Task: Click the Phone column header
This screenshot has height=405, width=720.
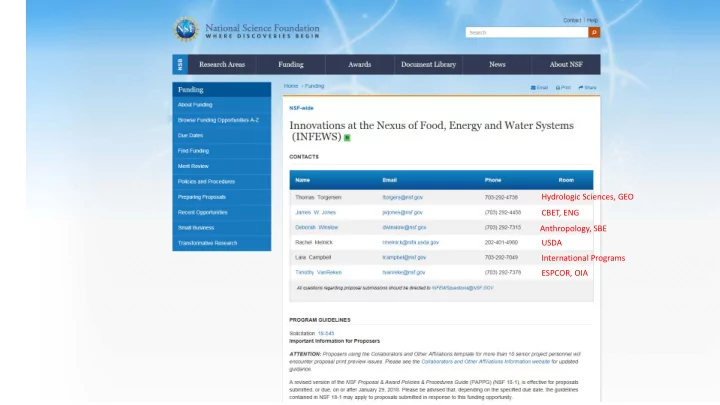Action: click(493, 180)
